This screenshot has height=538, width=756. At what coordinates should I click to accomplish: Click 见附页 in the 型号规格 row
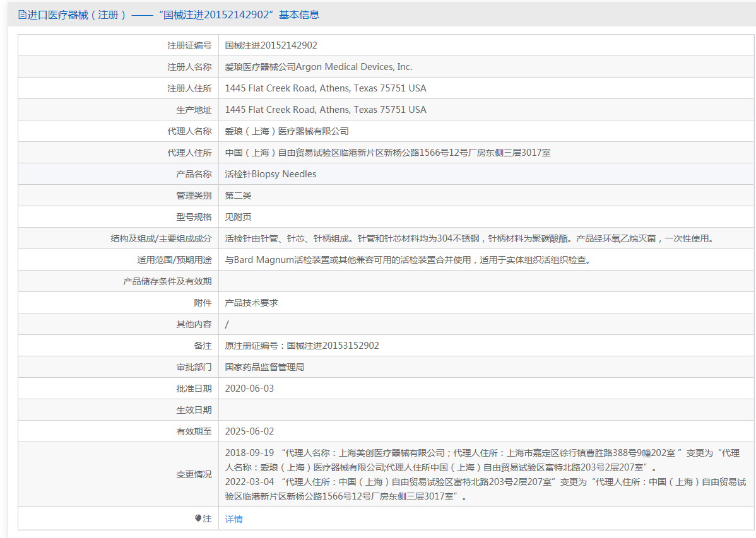click(x=238, y=217)
